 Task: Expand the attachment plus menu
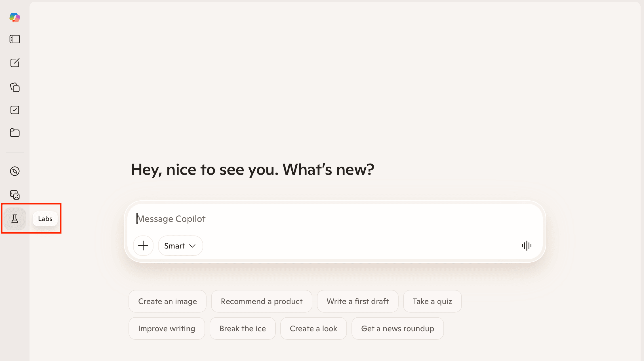pyautogui.click(x=143, y=246)
